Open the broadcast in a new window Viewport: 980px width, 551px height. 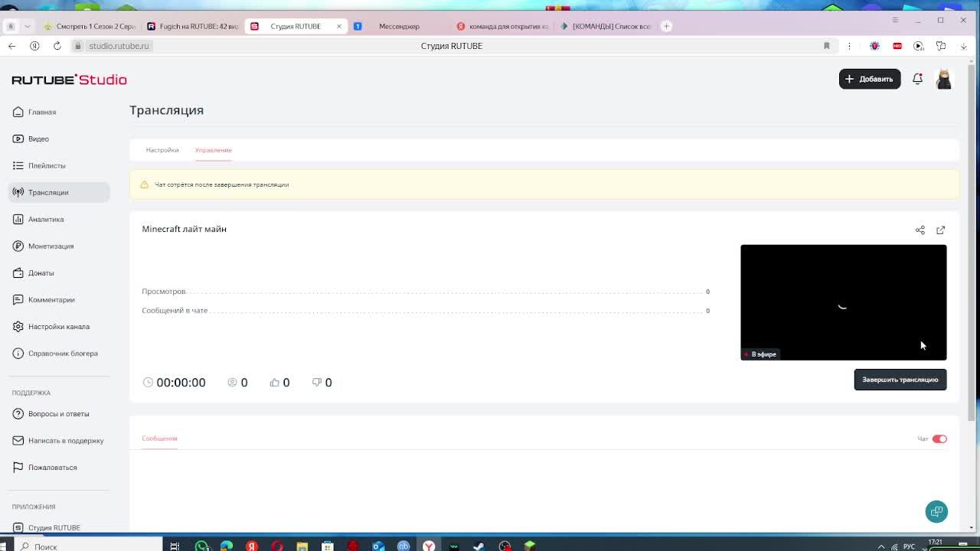tap(940, 230)
